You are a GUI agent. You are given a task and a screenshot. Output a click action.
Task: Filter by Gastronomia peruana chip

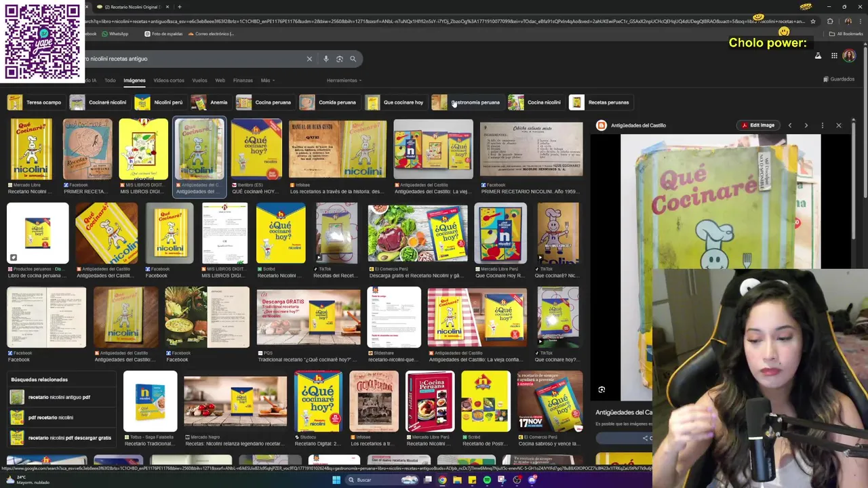click(467, 102)
